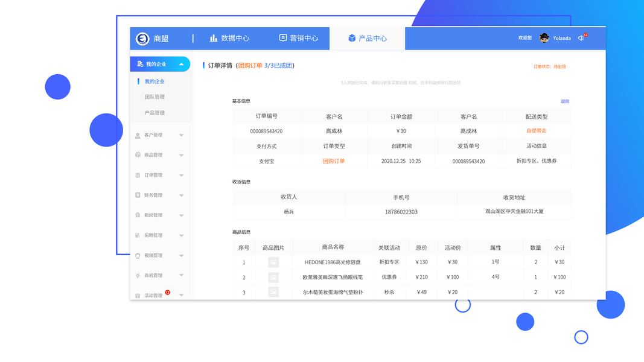Click the red 12 badge on 活动管理
644x362 pixels.
(168, 292)
